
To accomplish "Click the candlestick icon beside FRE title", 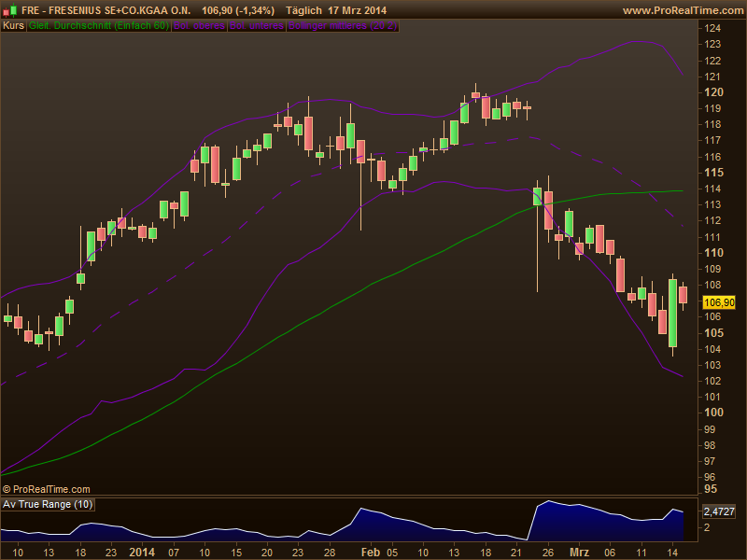I will (x=9, y=10).
